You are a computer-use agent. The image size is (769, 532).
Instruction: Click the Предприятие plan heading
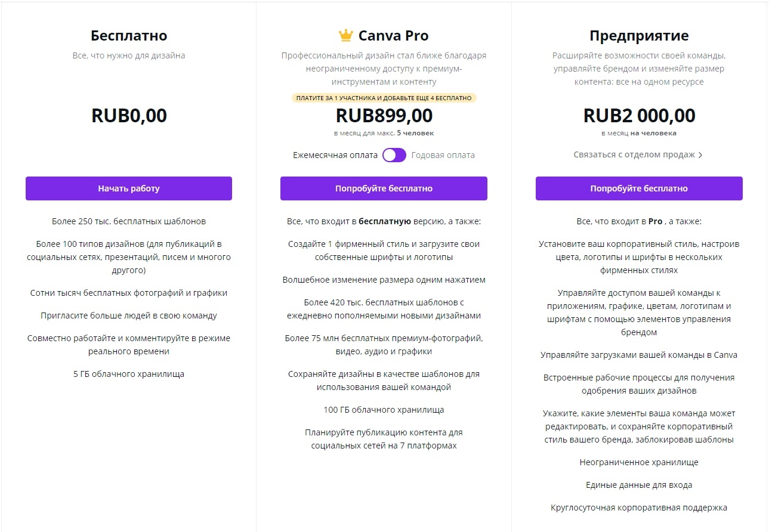point(639,36)
